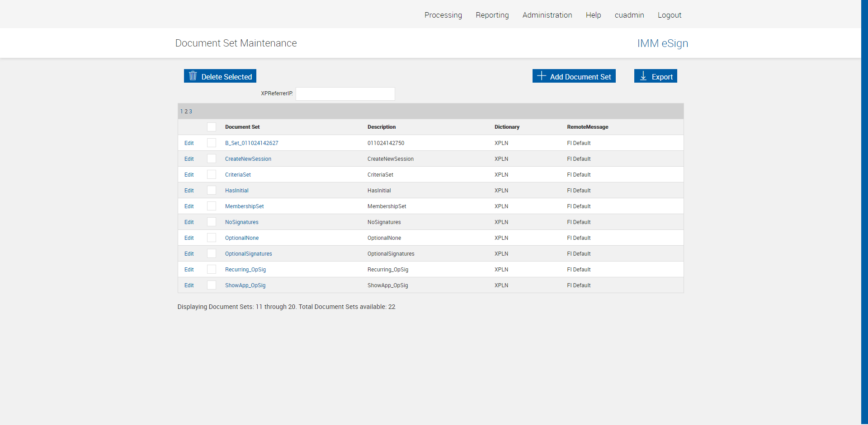
Task: Edit the CriteriaSet row
Action: coord(189,175)
